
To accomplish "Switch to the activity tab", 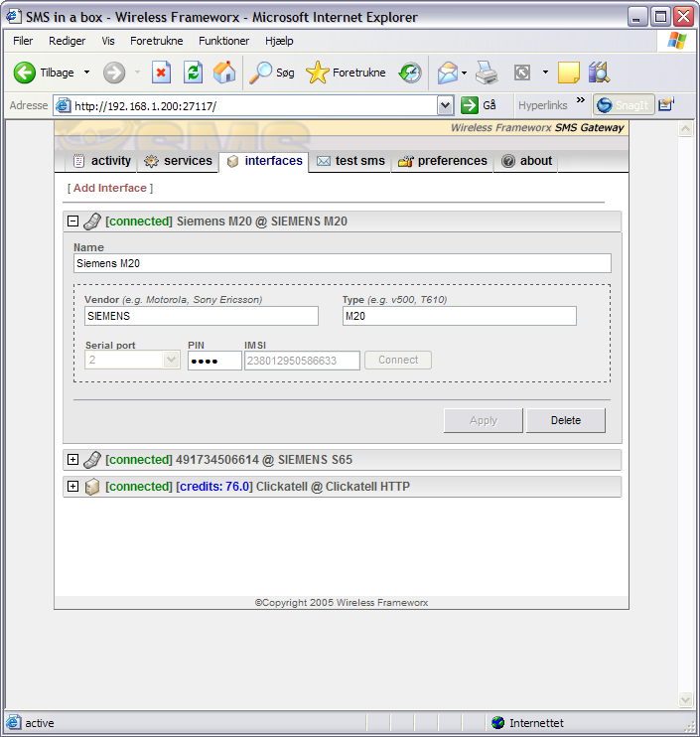I will [x=102, y=161].
